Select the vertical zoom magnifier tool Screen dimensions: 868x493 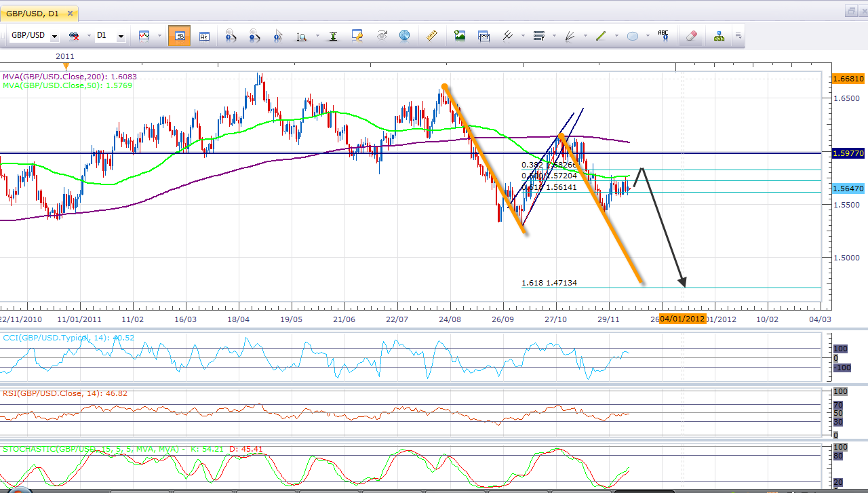(x=302, y=36)
